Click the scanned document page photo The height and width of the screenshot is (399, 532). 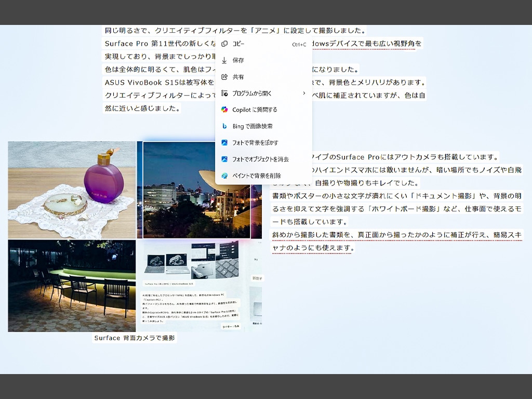pos(200,286)
